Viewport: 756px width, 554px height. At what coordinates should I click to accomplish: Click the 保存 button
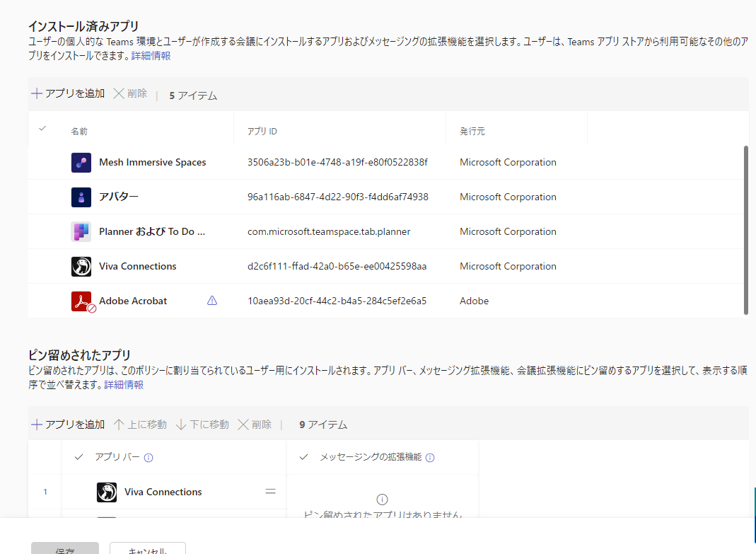(65, 549)
